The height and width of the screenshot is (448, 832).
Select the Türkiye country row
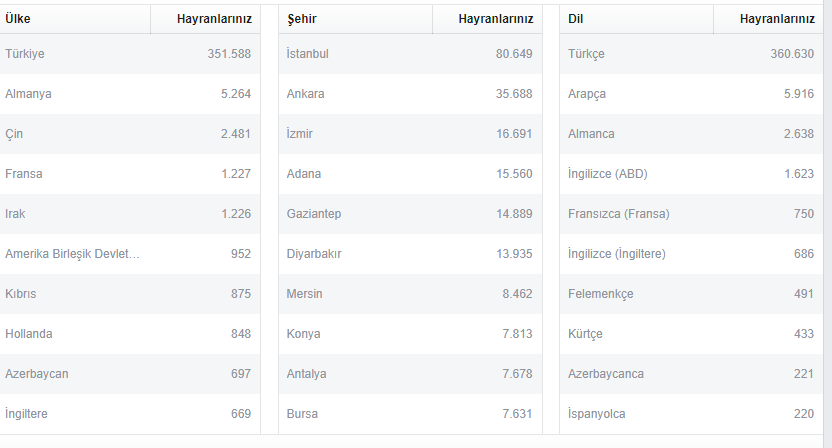click(130, 54)
